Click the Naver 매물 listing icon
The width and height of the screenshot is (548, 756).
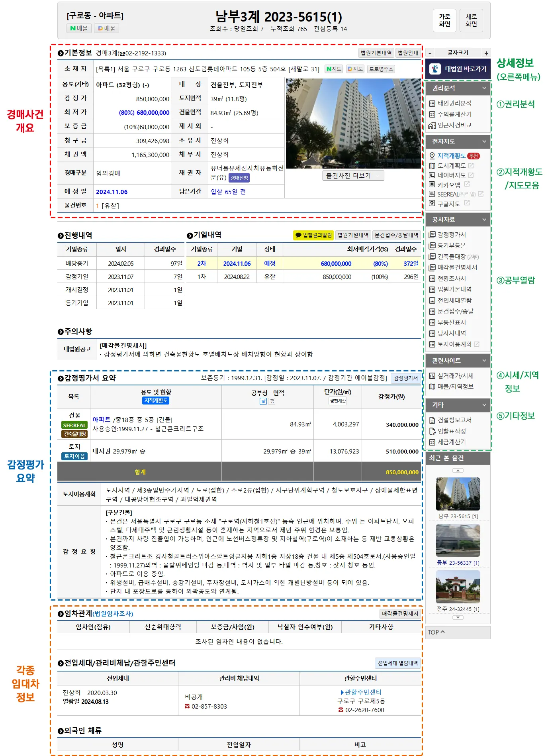(x=79, y=28)
